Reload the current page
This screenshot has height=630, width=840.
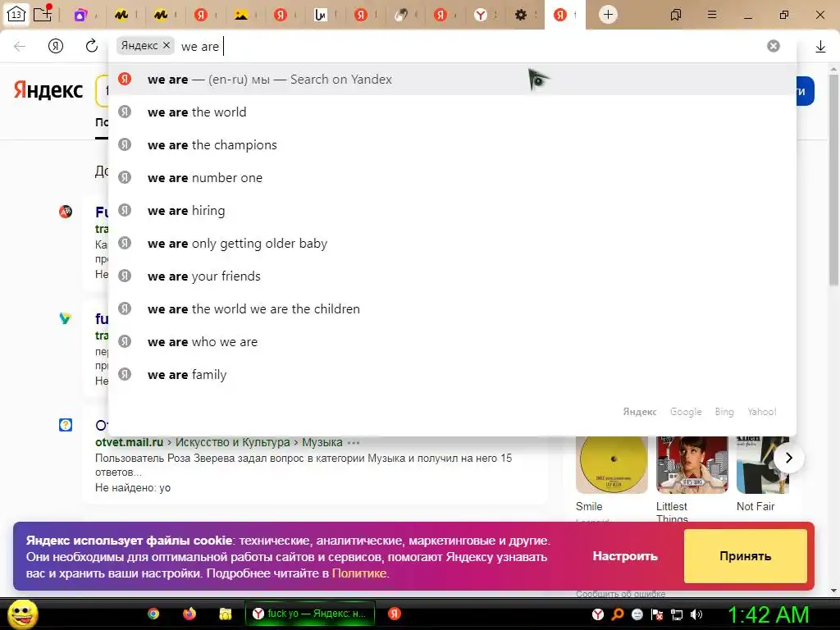(x=92, y=46)
